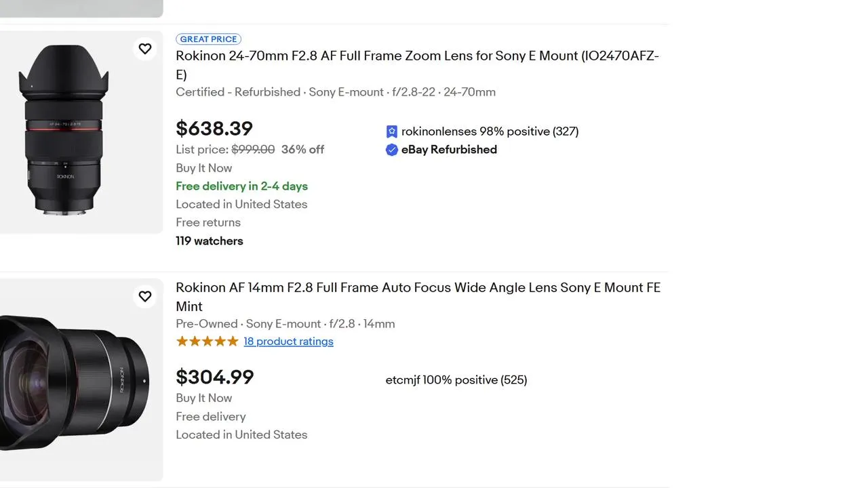The image size is (868, 488).
Task: Click seller etcmjf 100% positive
Action: [456, 380]
